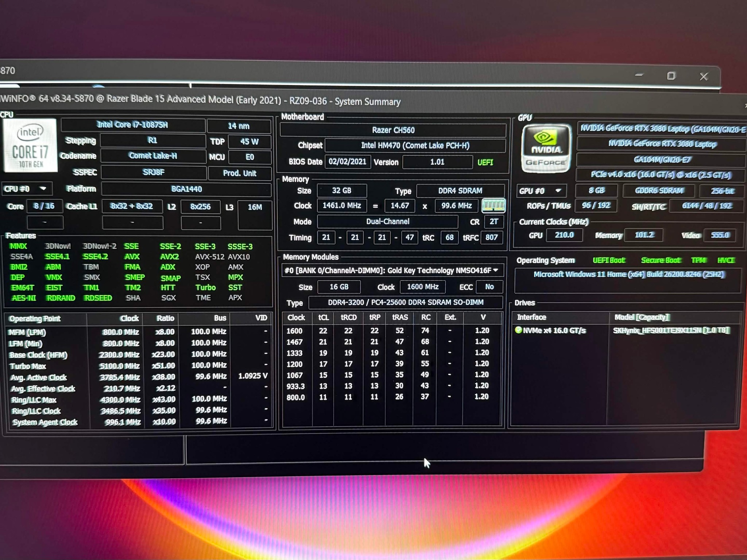Click the Razer CH560 motherboard field
Image resolution: width=747 pixels, height=560 pixels.
(x=393, y=130)
